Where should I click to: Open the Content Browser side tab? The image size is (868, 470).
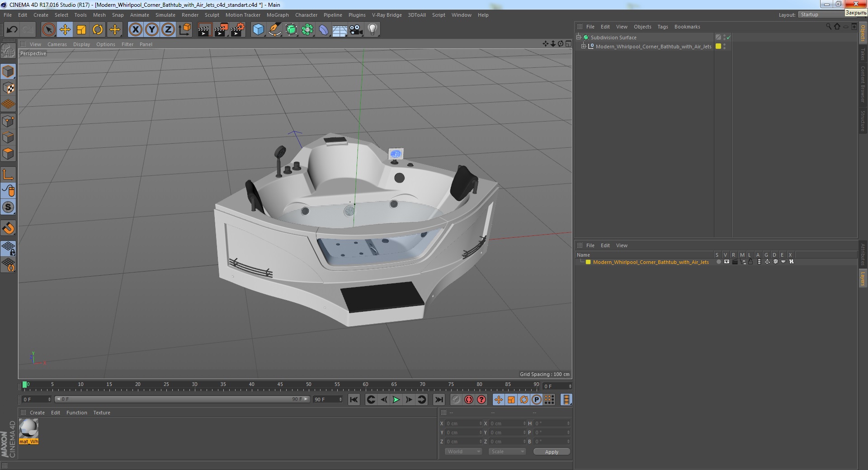[863, 84]
